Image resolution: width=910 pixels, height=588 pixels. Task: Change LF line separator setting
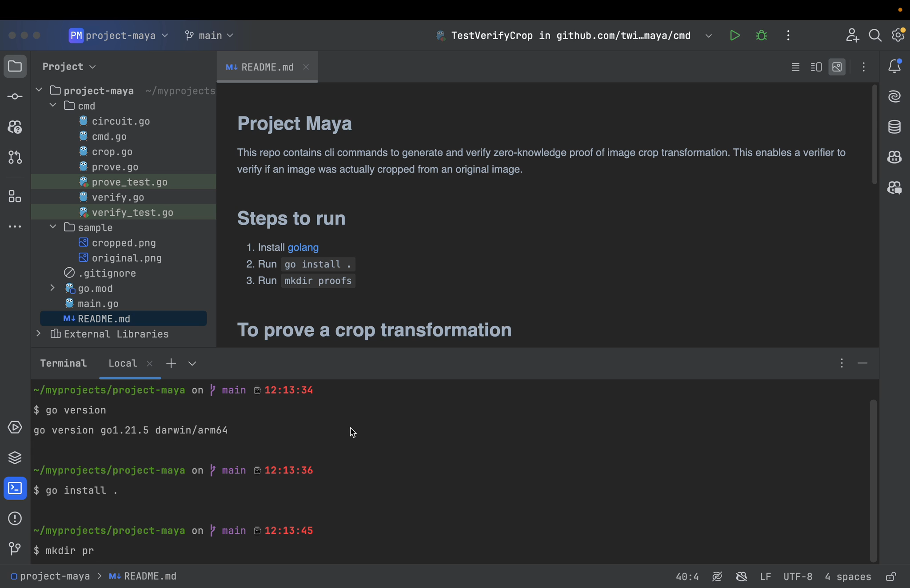coord(765,576)
